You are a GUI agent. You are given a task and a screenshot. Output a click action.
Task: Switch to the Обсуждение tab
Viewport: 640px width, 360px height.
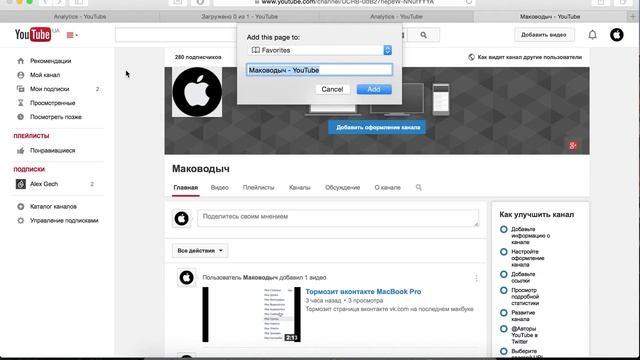[x=342, y=188]
